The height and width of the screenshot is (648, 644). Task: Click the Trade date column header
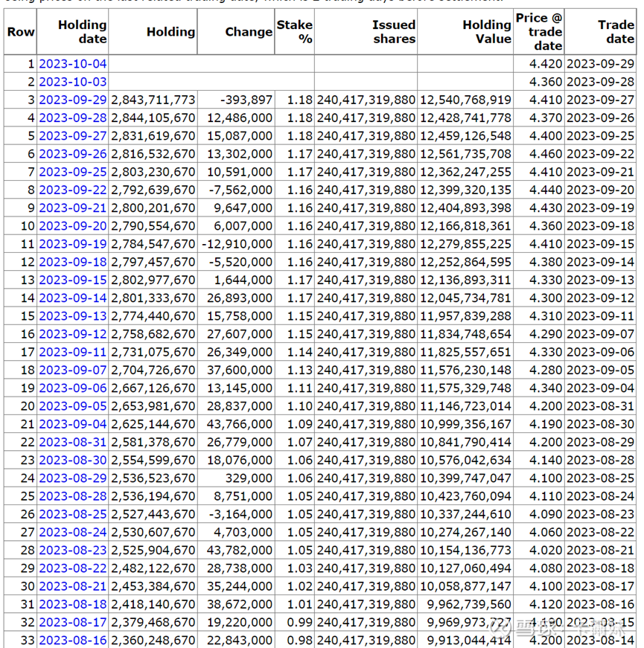[x=600, y=32]
